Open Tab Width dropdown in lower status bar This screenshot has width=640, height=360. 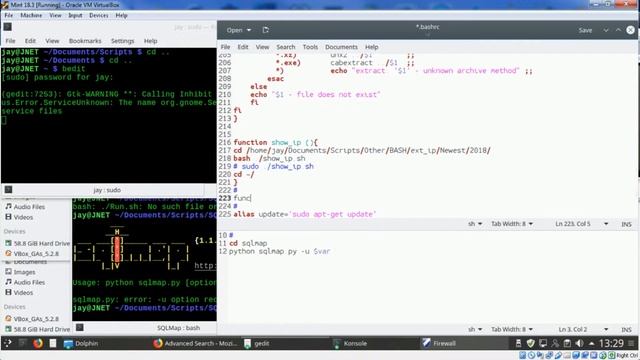[512, 329]
